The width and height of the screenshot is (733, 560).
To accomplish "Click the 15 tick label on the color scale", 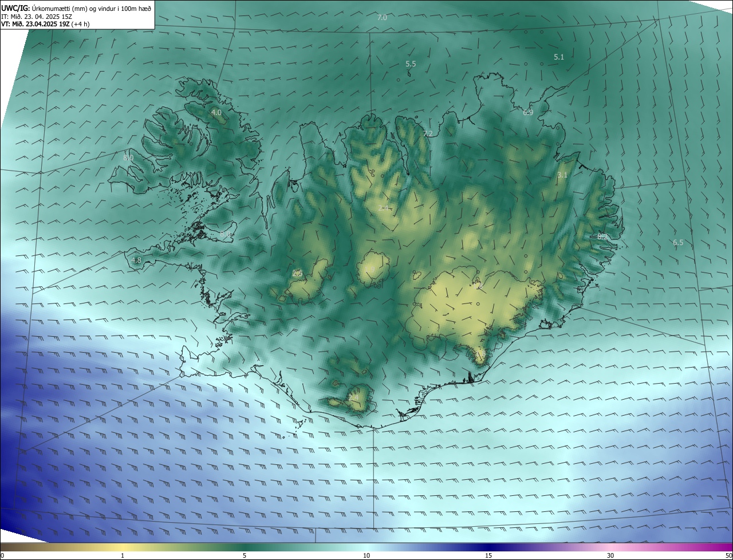I will point(488,556).
